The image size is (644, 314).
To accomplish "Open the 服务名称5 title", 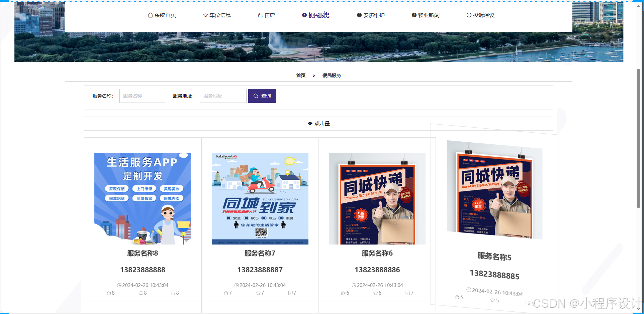I will (x=494, y=257).
